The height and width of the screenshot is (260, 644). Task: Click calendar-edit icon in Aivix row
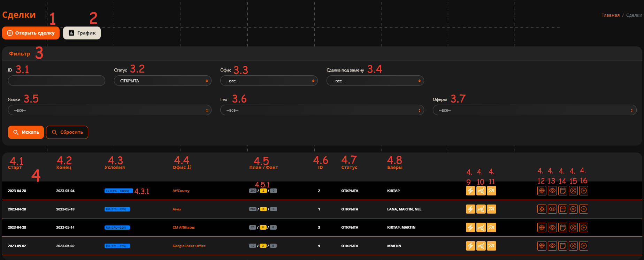563,209
